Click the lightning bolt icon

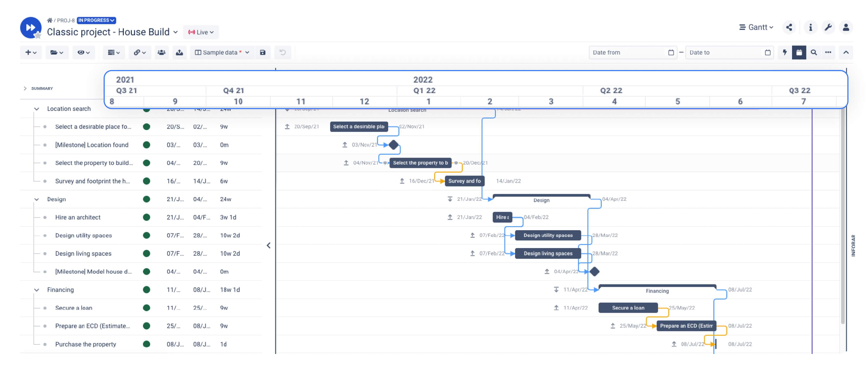point(785,52)
